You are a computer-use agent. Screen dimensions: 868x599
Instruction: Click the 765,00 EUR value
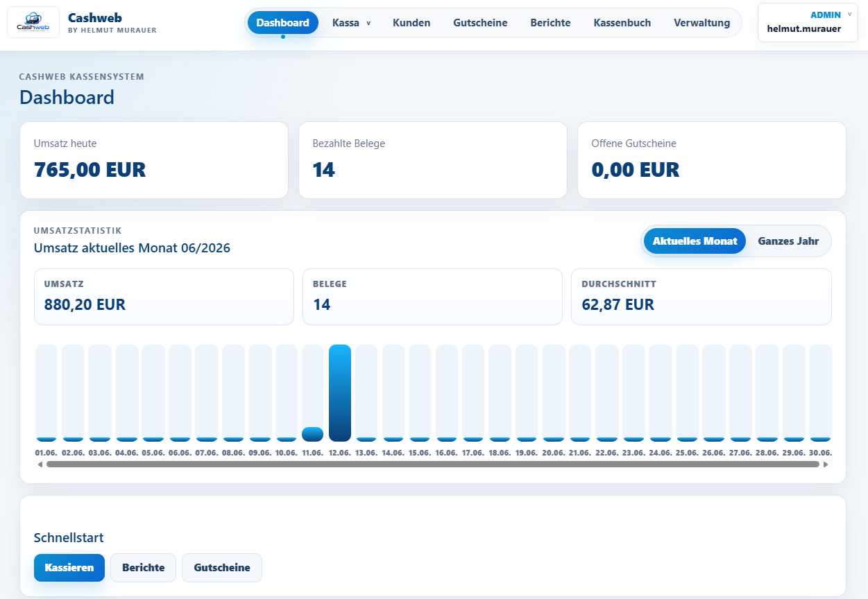(x=90, y=169)
